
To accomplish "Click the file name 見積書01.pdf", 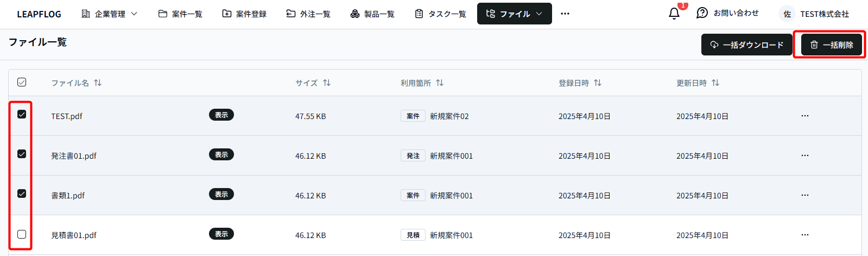I will click(x=74, y=235).
